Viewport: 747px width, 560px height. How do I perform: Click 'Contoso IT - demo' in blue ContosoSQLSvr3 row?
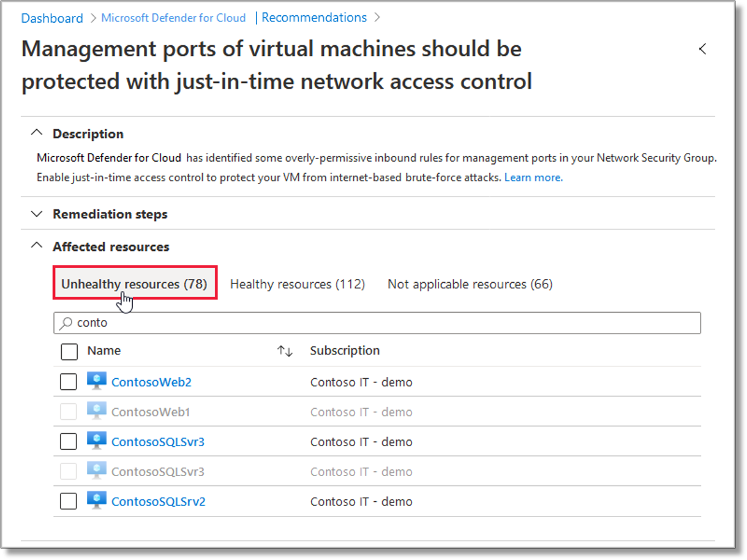(x=361, y=442)
